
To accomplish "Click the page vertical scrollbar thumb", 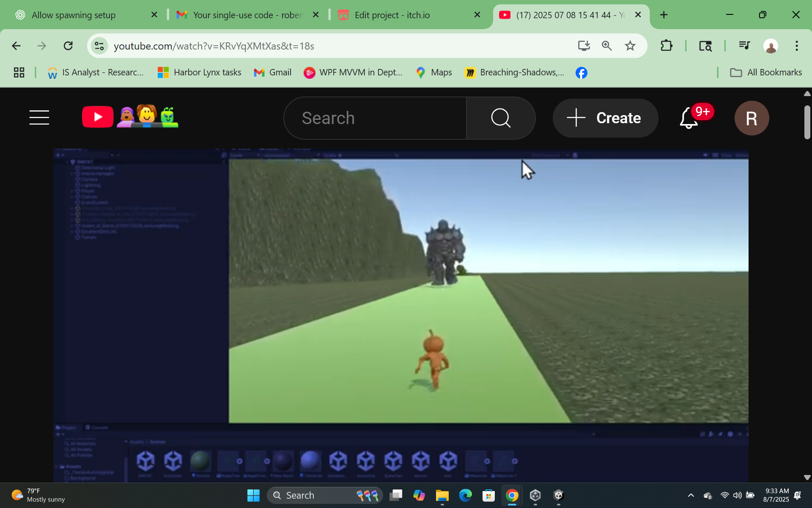I will pos(807,123).
